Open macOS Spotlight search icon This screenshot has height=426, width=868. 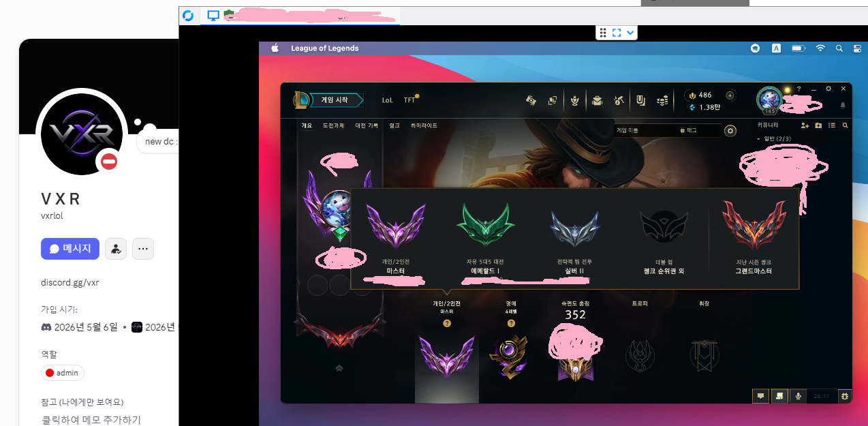839,48
